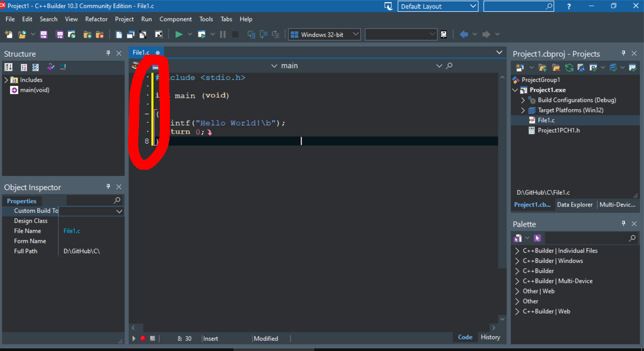The height and width of the screenshot is (351, 644).
Task: Pin the Object Inspector panel
Action: 108,187
